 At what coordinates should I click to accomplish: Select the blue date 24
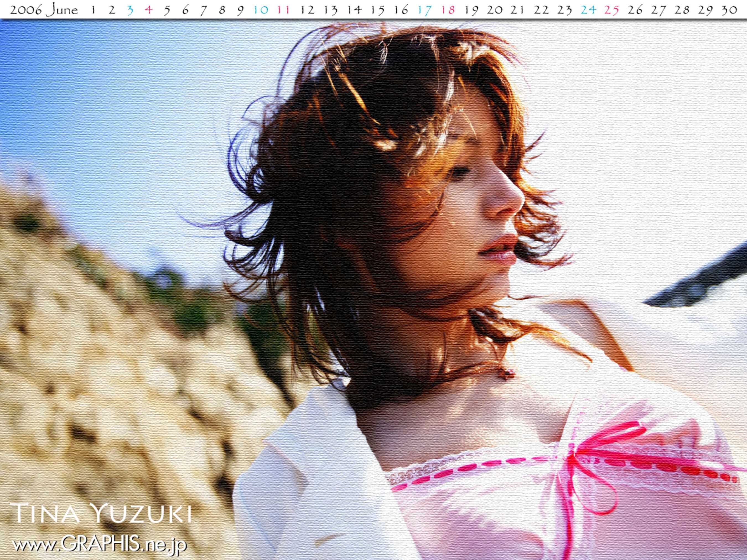[x=588, y=10]
